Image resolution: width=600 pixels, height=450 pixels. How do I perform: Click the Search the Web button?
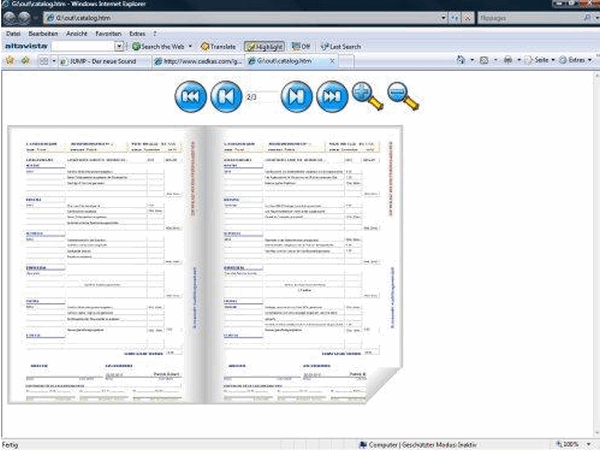(160, 46)
